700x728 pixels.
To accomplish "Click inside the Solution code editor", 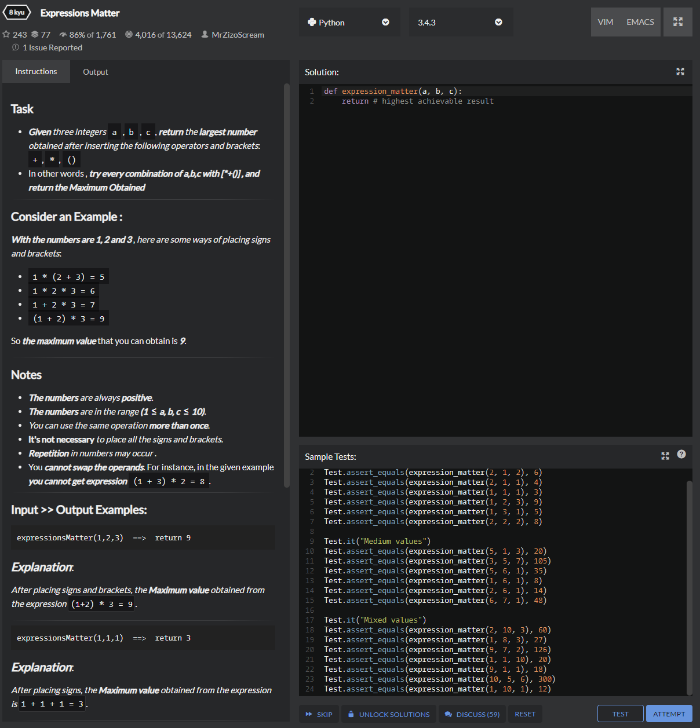I will 495,261.
